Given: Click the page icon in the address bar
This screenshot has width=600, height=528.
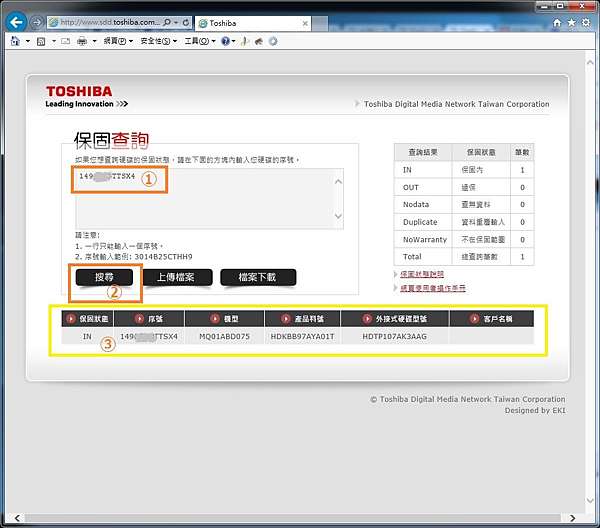Looking at the screenshot, I should (54, 23).
